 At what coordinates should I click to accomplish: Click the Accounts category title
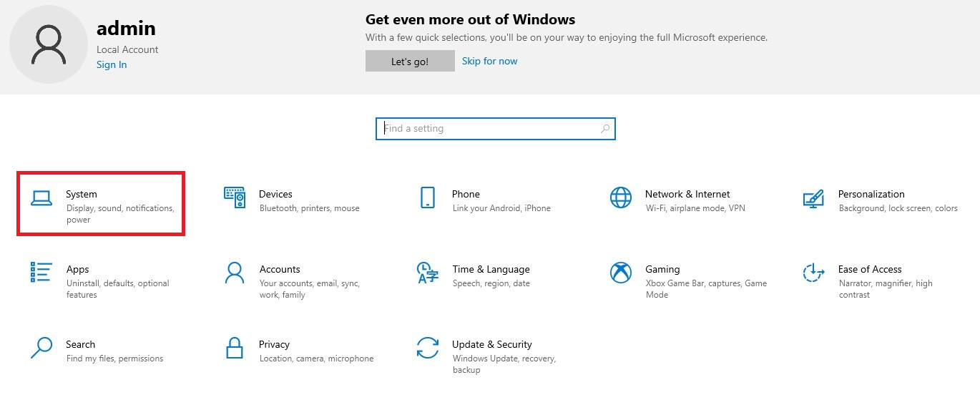point(280,269)
